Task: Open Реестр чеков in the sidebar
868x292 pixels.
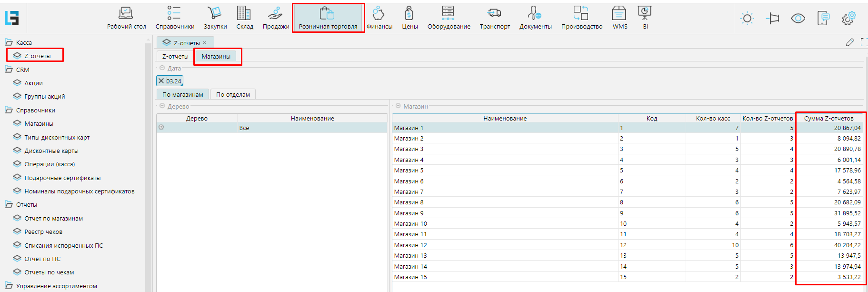Action: click(43, 232)
